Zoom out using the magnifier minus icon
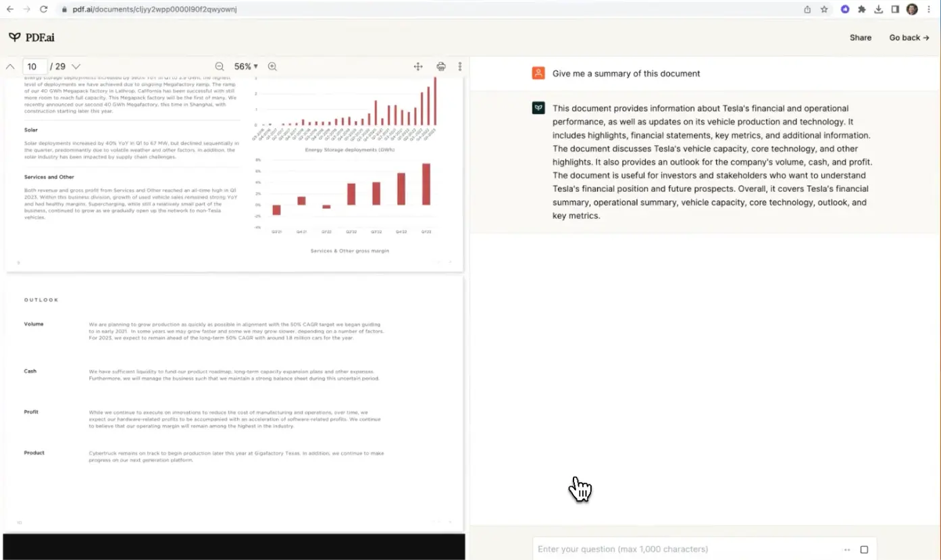The height and width of the screenshot is (560, 941). coord(219,66)
